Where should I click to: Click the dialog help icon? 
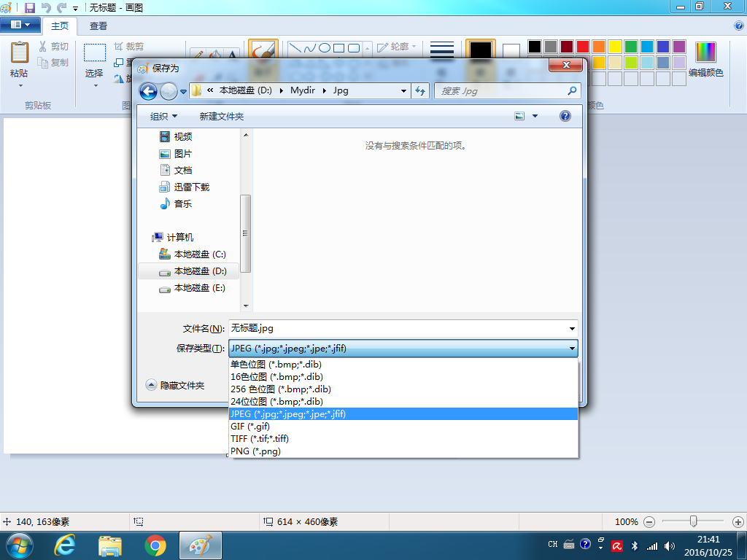[x=565, y=116]
